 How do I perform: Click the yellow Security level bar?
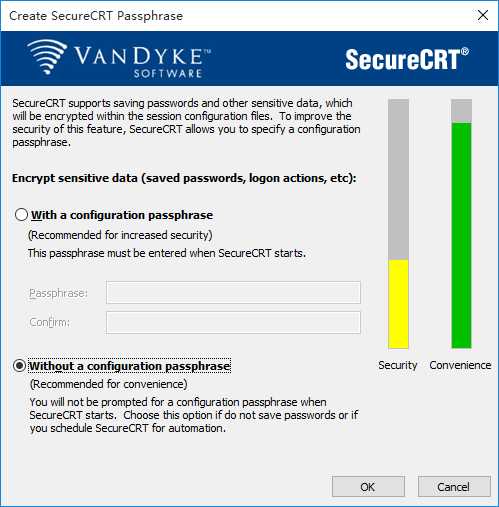click(398, 304)
